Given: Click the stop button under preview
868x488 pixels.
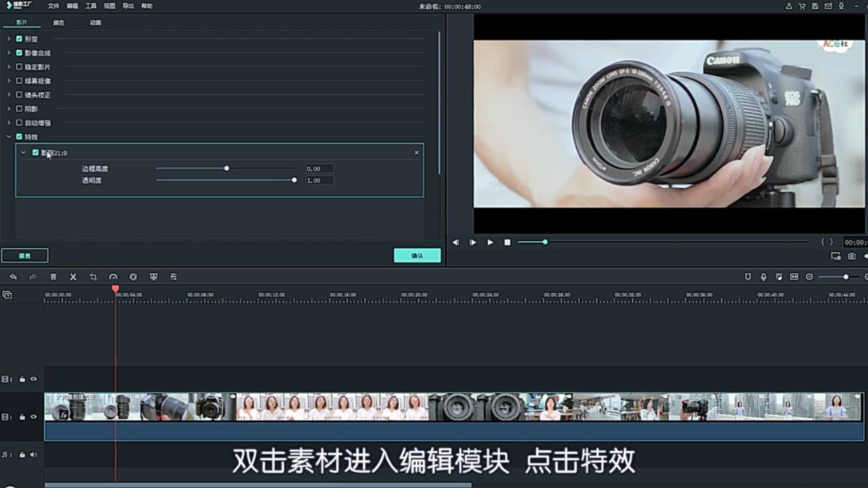Looking at the screenshot, I should [507, 242].
